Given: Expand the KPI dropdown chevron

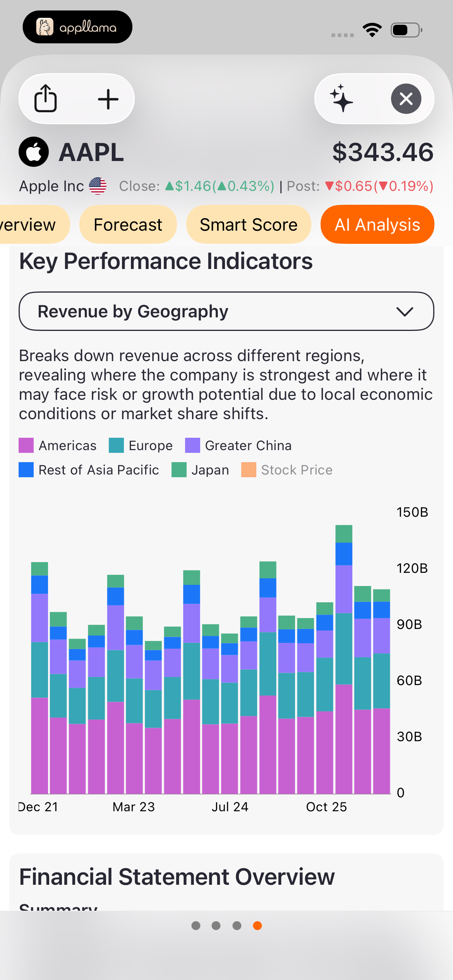Looking at the screenshot, I should coord(405,312).
